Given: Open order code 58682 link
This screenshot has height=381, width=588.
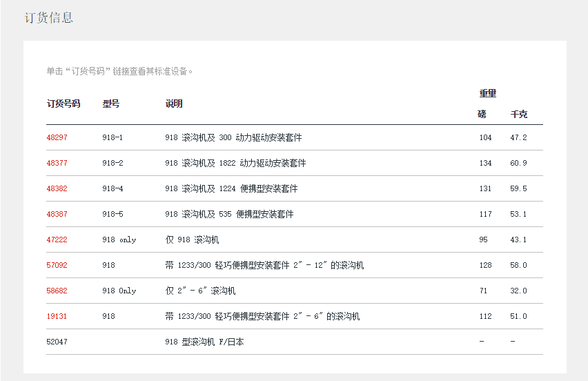Looking at the screenshot, I should pyautogui.click(x=57, y=291).
